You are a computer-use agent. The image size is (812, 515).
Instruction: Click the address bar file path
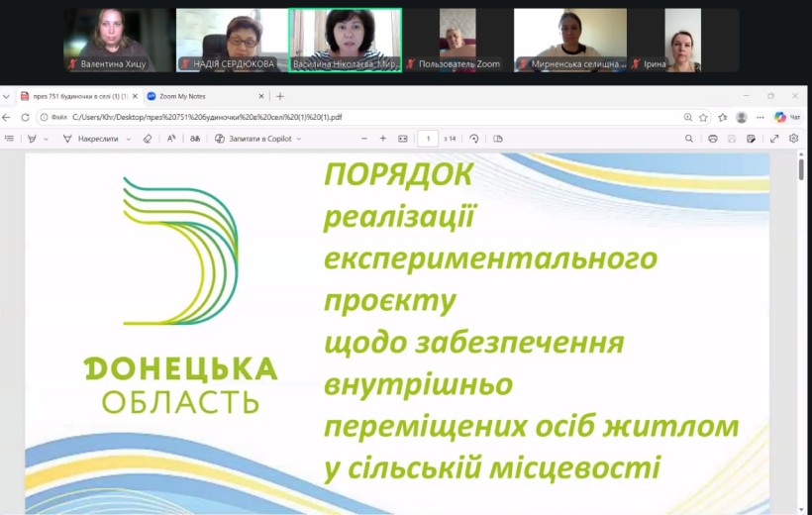(x=207, y=117)
